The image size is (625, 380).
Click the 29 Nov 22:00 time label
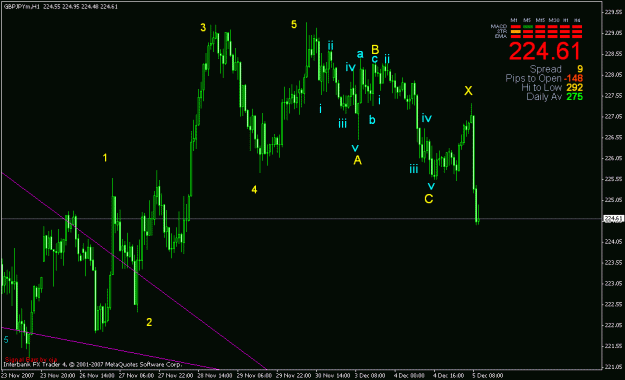294,376
